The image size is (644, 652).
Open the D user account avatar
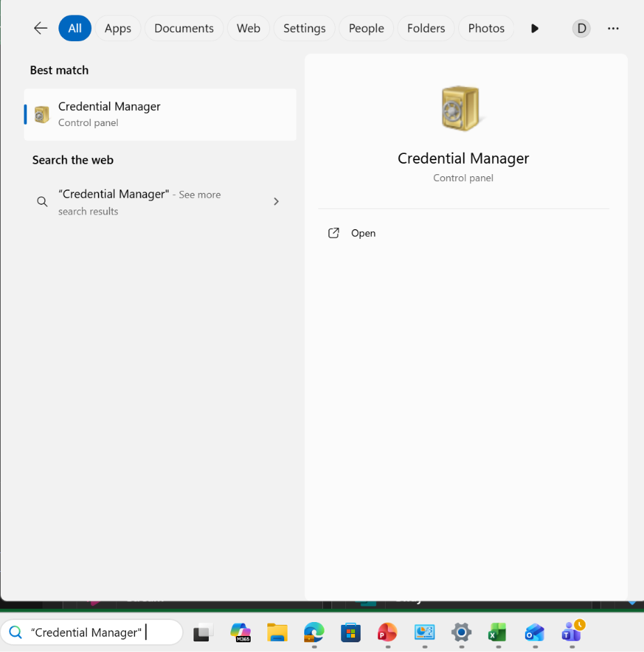[581, 29]
